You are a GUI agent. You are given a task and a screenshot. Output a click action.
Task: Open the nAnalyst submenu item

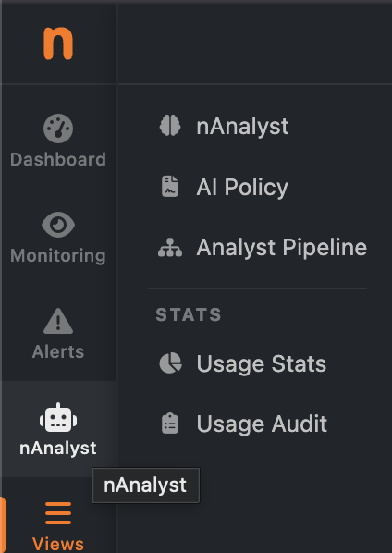242,127
